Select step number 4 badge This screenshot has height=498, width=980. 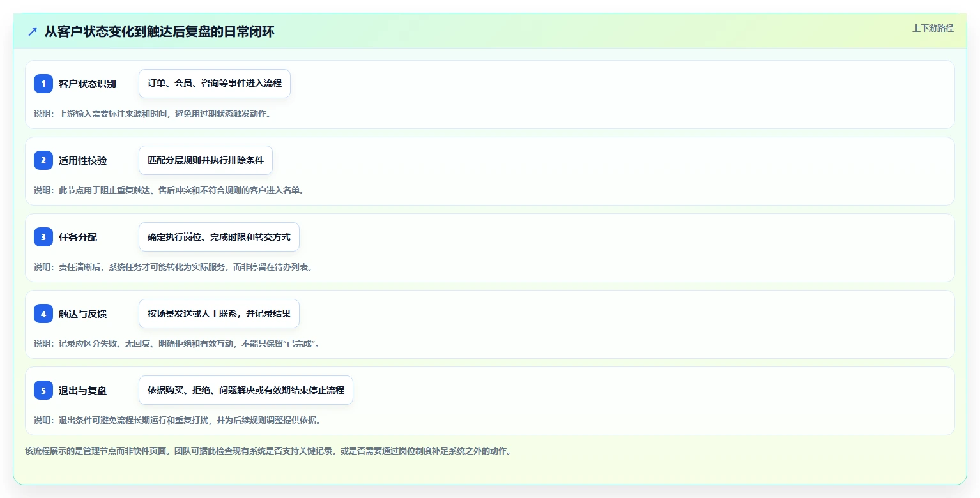(x=43, y=313)
